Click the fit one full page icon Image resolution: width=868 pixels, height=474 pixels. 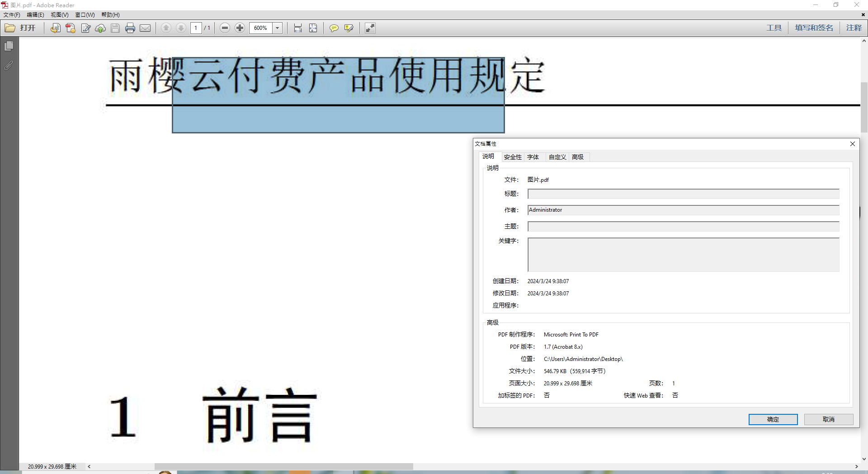pyautogui.click(x=313, y=28)
